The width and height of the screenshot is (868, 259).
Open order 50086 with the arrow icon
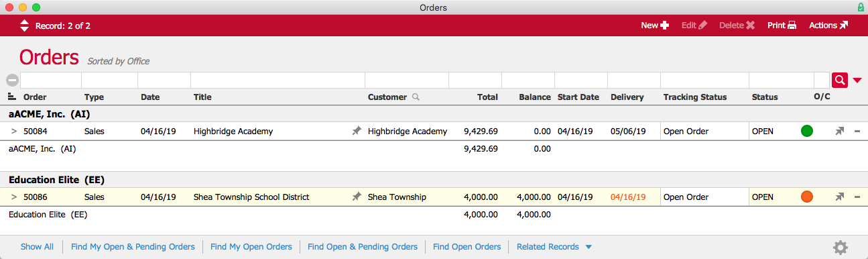click(839, 197)
